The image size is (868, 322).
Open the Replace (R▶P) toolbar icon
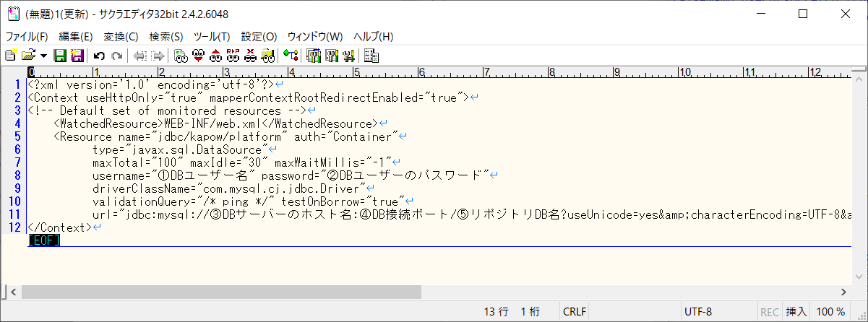[233, 55]
